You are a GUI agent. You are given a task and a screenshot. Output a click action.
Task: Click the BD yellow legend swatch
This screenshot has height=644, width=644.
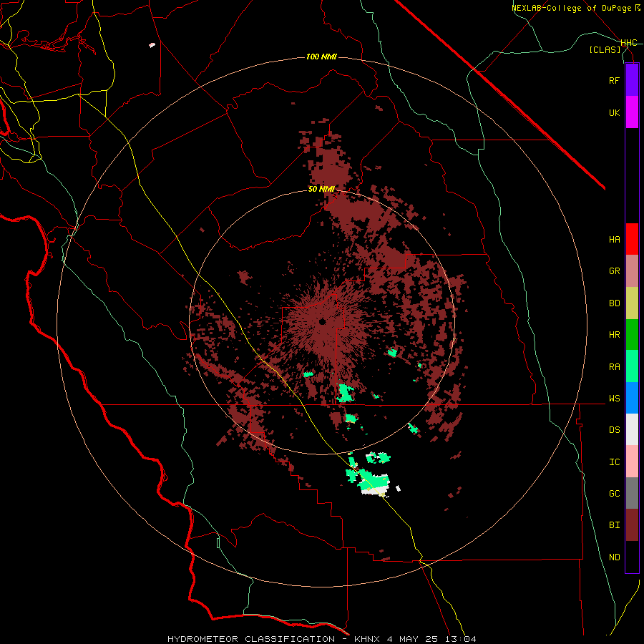tap(632, 303)
